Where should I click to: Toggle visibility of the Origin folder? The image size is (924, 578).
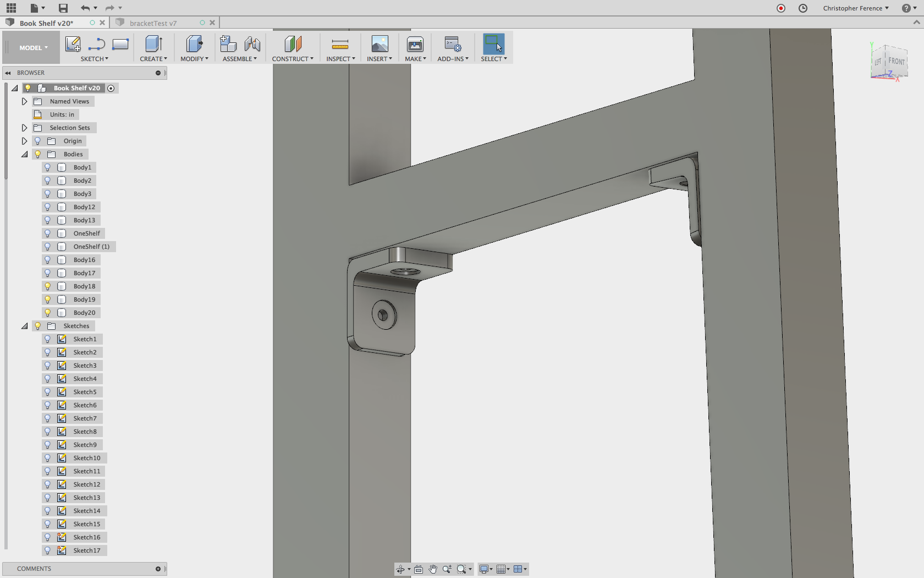(38, 141)
